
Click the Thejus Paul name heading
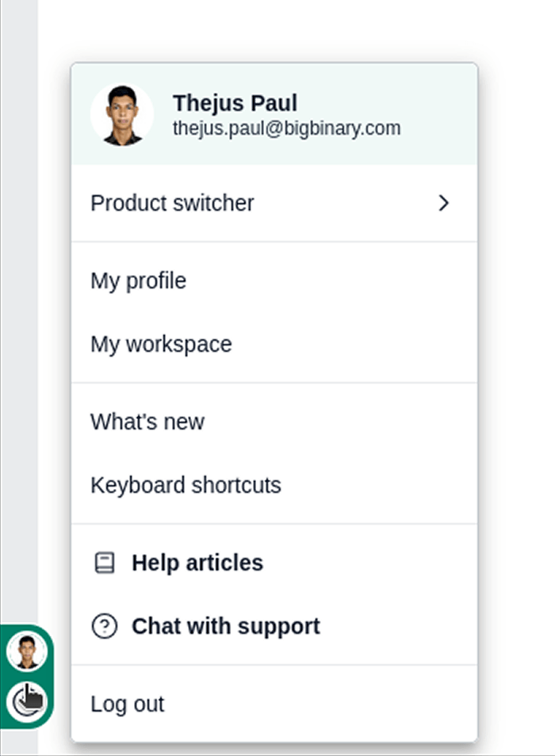click(235, 103)
